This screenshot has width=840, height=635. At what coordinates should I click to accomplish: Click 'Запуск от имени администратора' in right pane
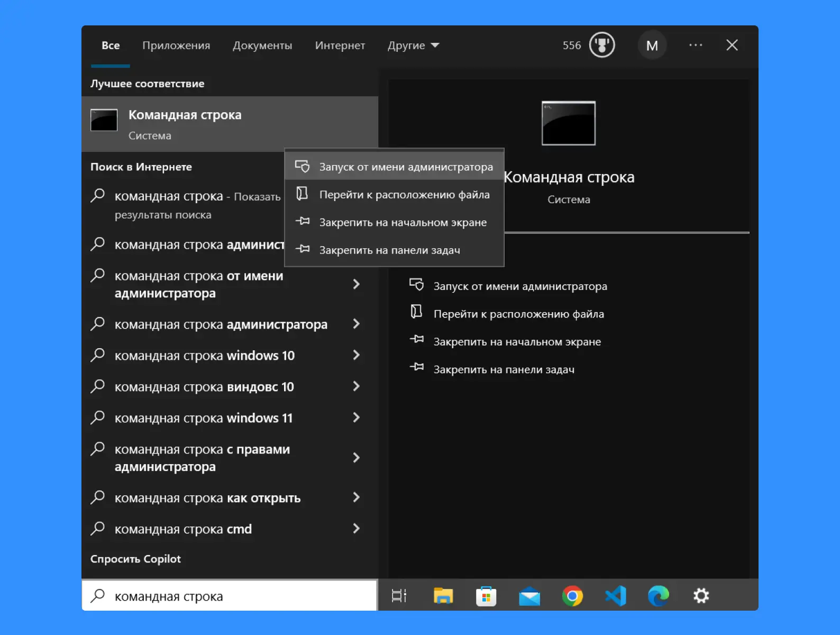pyautogui.click(x=520, y=286)
